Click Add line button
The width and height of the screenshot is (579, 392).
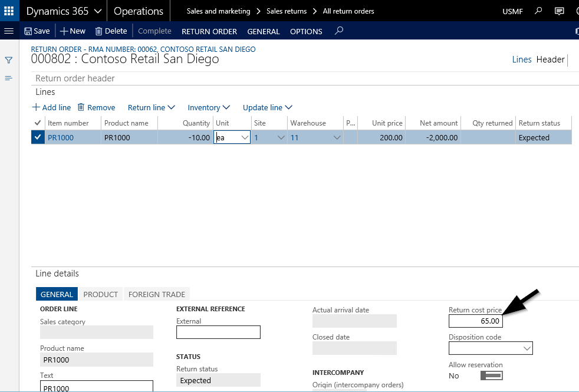pos(51,107)
